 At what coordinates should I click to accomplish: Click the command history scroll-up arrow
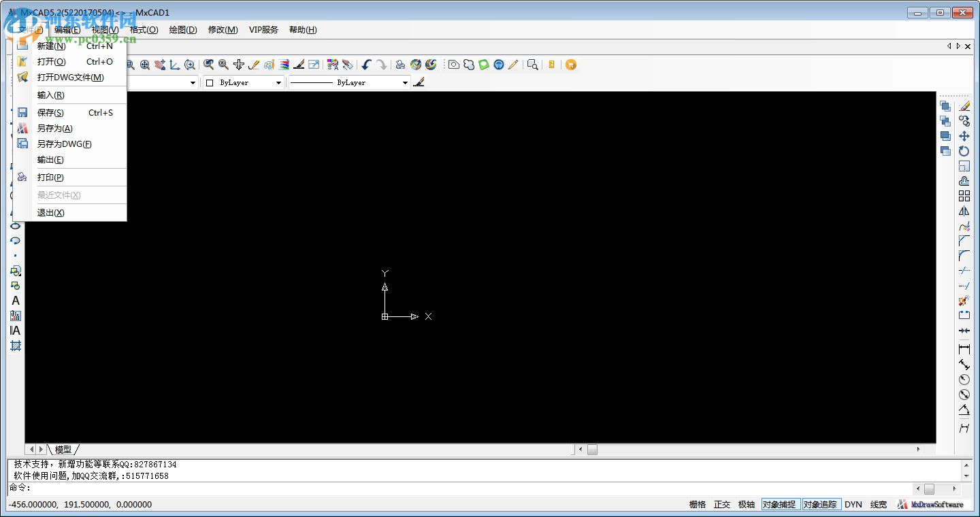tap(966, 465)
